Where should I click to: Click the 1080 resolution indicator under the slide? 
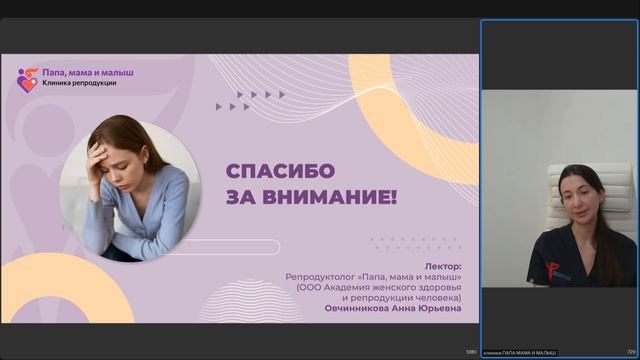click(x=471, y=352)
